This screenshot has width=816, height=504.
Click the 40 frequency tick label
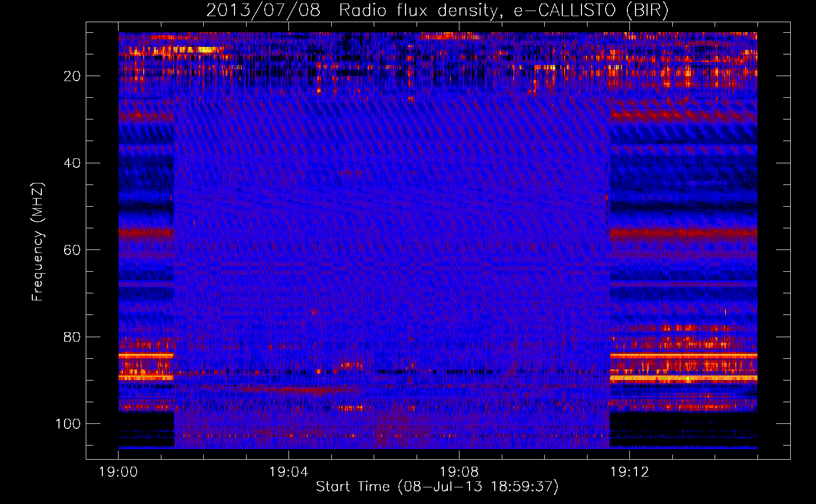(73, 163)
